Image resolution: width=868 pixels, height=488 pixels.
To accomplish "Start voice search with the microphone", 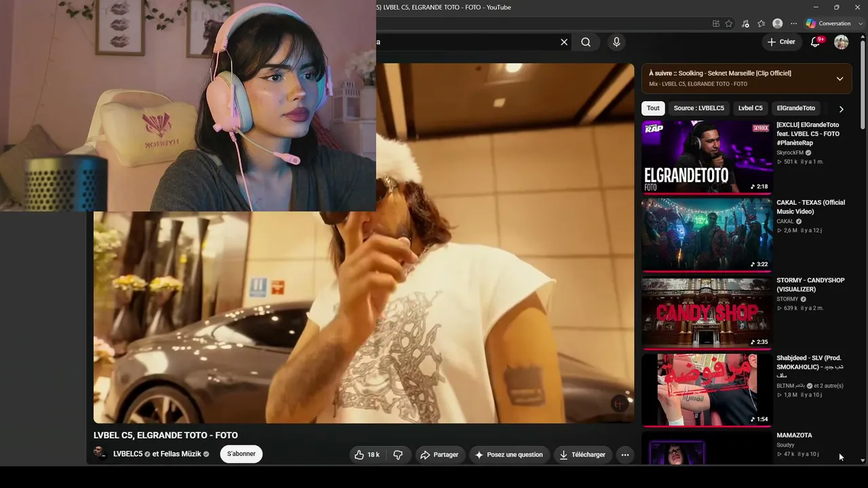I will (x=616, y=42).
